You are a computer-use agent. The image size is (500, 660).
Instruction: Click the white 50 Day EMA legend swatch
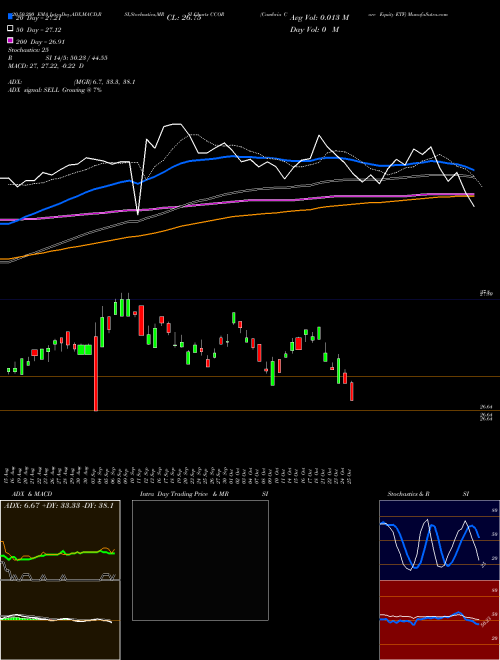coord(10,29)
